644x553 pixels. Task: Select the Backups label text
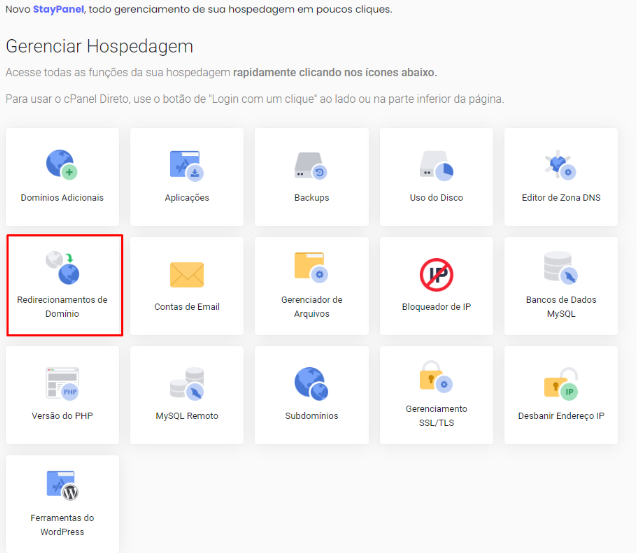(x=311, y=198)
